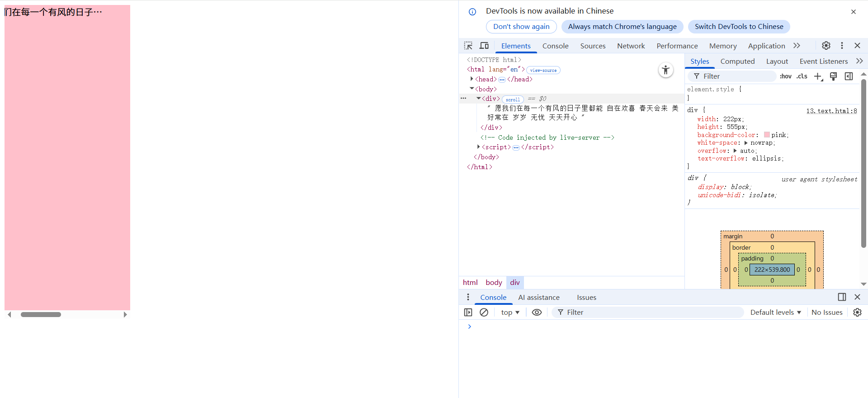The height and width of the screenshot is (398, 868).
Task: Toggle :hov element state panel
Action: [786, 76]
